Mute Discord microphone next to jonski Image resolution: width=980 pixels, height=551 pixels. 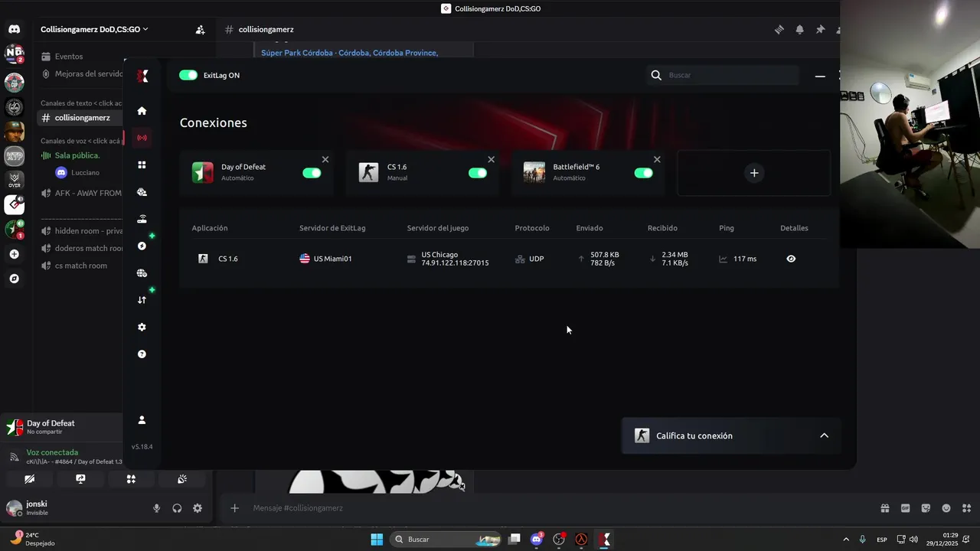click(x=156, y=508)
